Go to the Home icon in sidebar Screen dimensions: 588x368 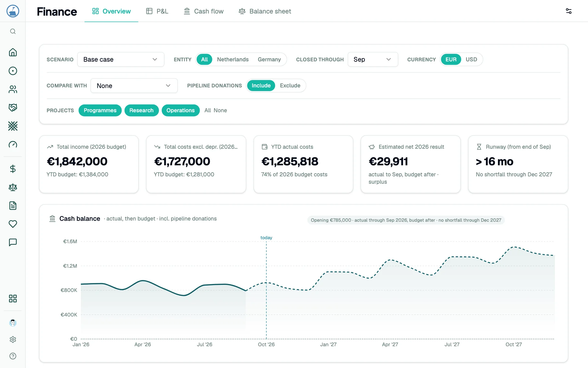(13, 52)
